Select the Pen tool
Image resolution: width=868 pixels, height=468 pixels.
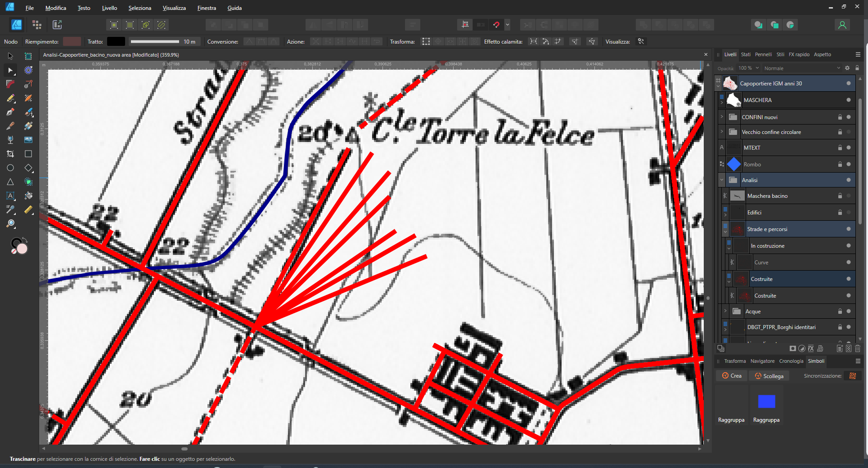pos(10,112)
